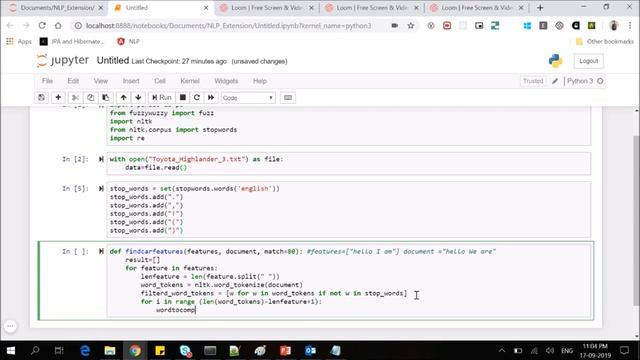Image resolution: width=640 pixels, height=360 pixels.
Task: Open a new browser tab
Action: (x=540, y=8)
